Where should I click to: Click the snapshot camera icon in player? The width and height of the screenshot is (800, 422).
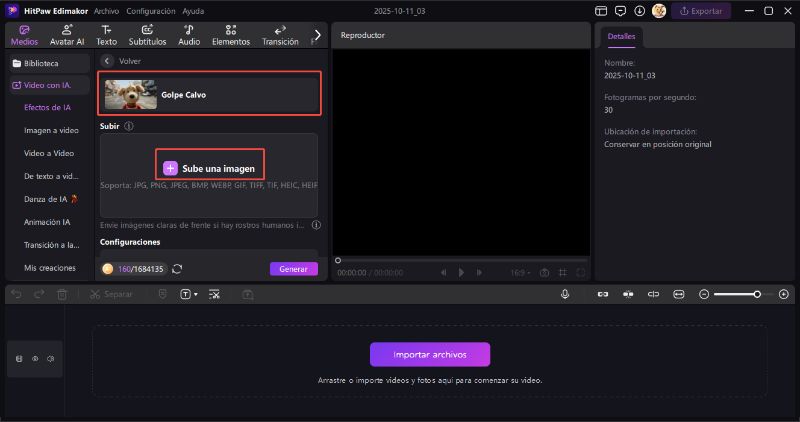[x=544, y=272]
